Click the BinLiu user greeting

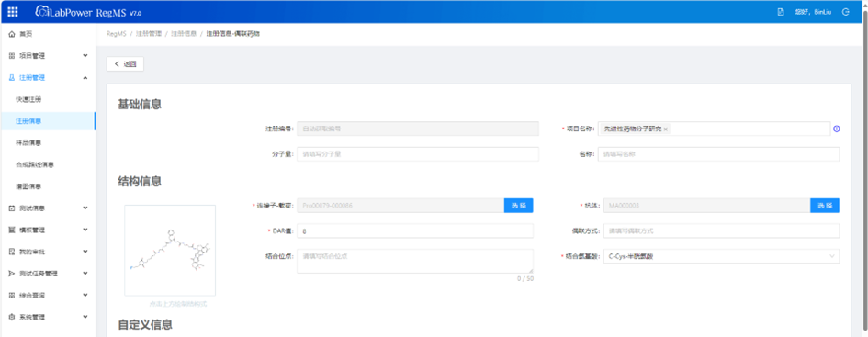pyautogui.click(x=813, y=12)
